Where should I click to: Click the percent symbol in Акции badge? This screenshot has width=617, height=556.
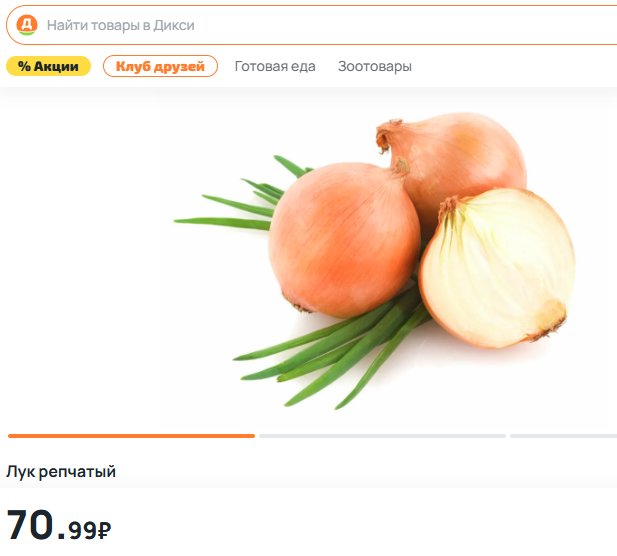[x=24, y=66]
